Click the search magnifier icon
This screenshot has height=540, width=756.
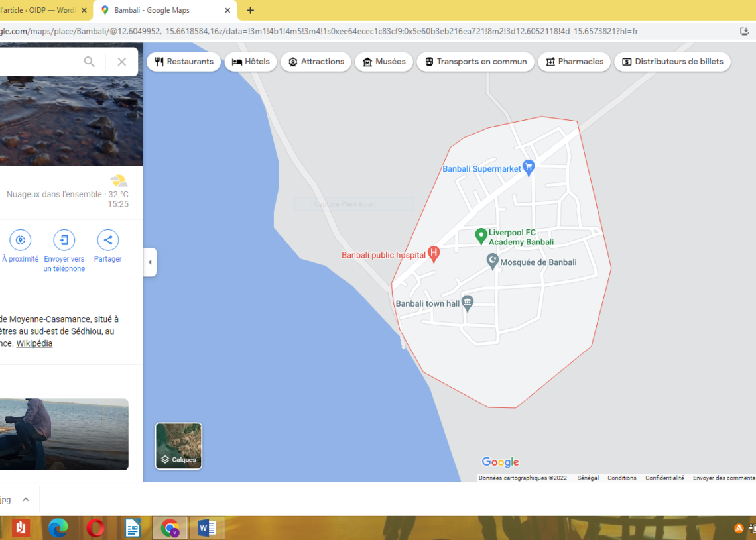(90, 62)
